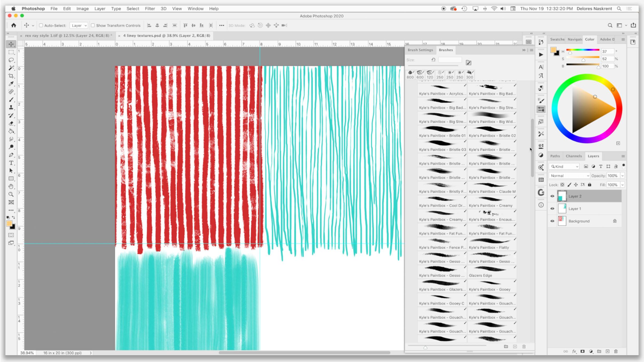Select Kyle's Paintbox - Claude M brush

(x=492, y=188)
